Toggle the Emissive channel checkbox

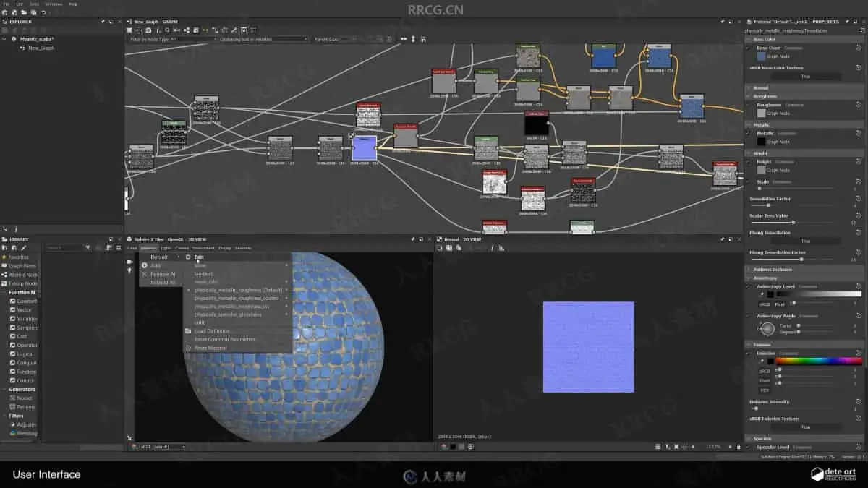click(x=749, y=354)
